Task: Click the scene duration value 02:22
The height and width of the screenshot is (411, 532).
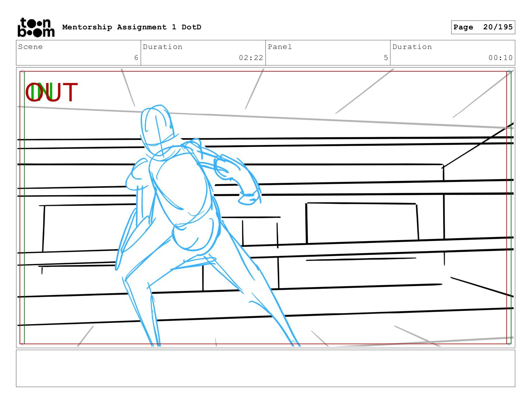Action: 251,58
